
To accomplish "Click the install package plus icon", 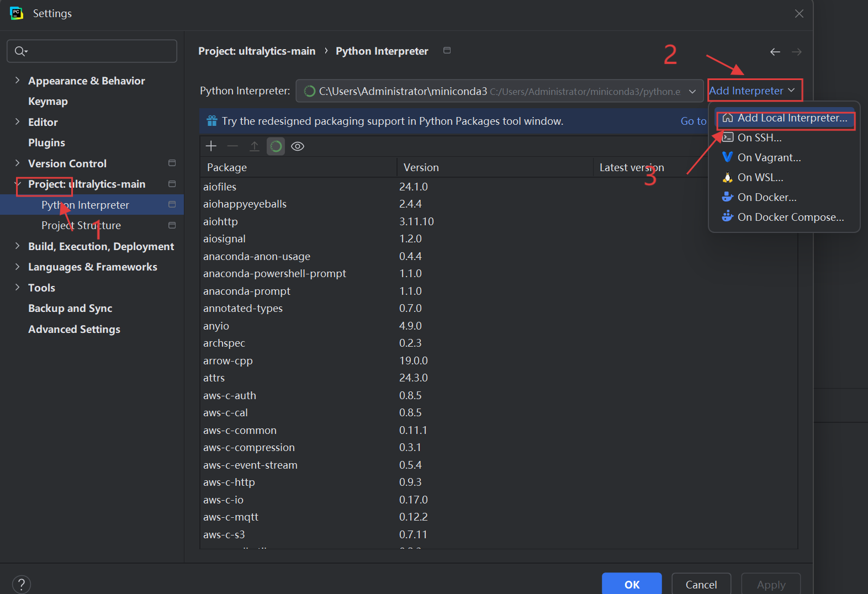I will [x=211, y=146].
